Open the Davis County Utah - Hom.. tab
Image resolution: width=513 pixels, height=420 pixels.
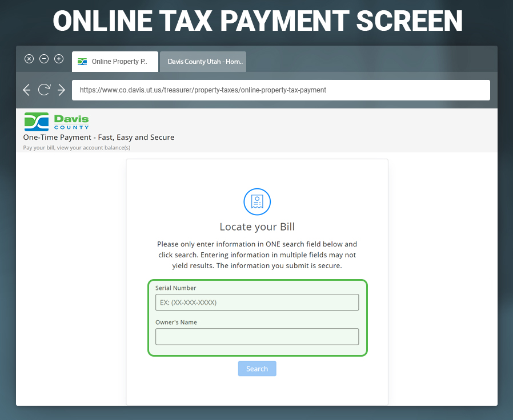pos(203,62)
